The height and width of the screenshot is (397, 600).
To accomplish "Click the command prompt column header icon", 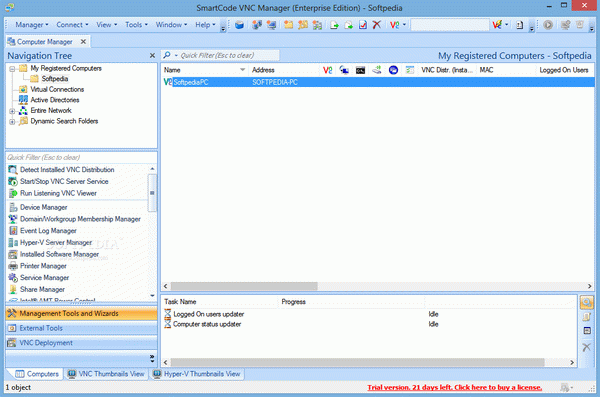I will [360, 70].
